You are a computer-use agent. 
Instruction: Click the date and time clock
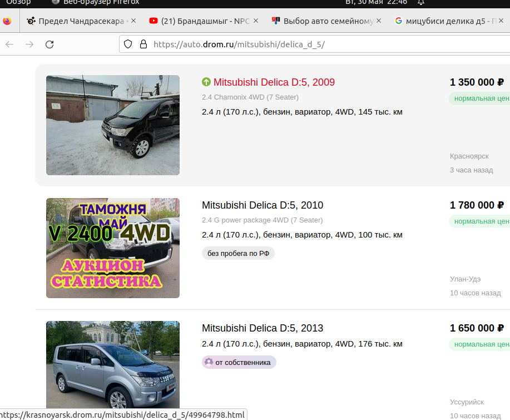click(x=377, y=2)
